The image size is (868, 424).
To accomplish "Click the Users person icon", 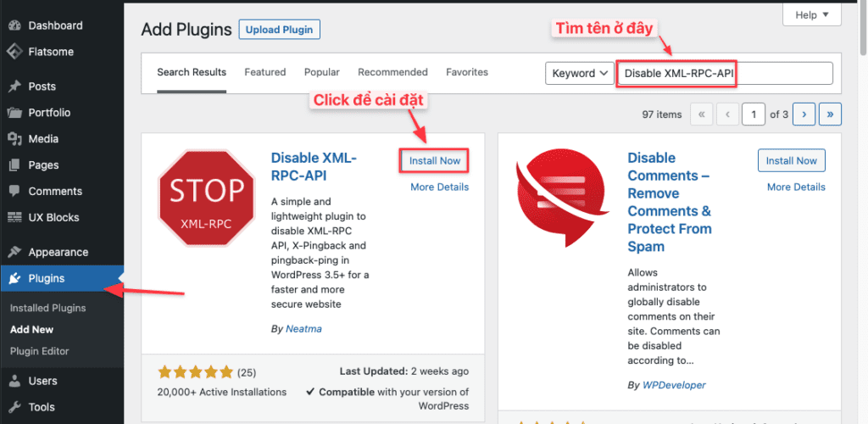I will coord(15,381).
